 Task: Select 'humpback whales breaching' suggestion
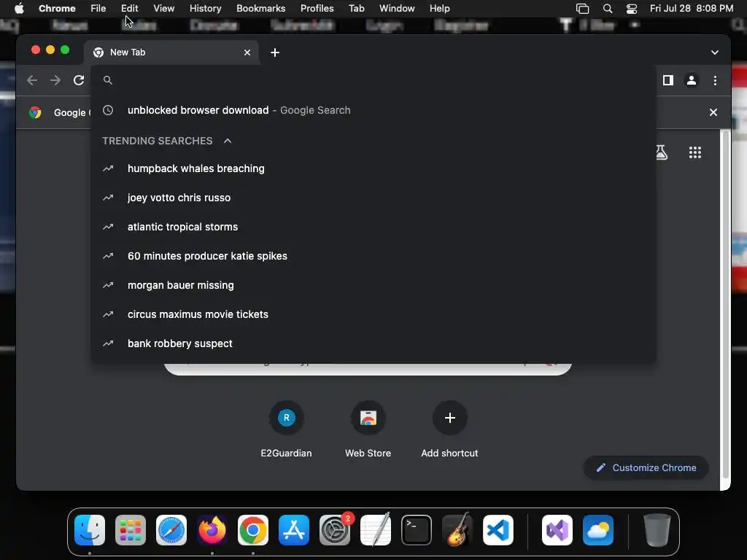373,168
